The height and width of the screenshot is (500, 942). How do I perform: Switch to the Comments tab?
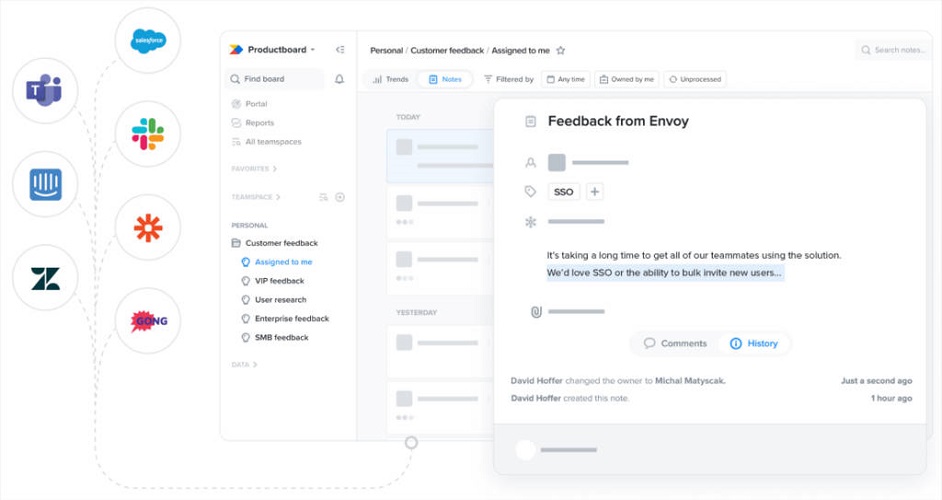(x=675, y=343)
